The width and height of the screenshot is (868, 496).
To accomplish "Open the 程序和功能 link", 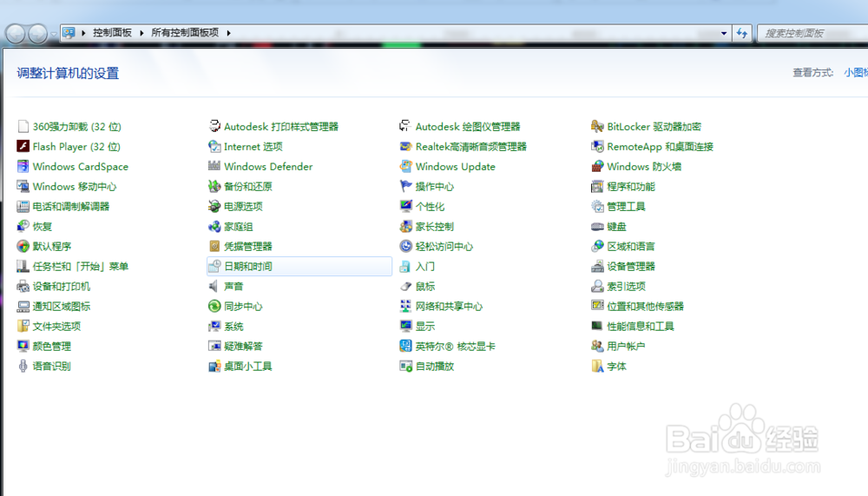I will (x=630, y=187).
